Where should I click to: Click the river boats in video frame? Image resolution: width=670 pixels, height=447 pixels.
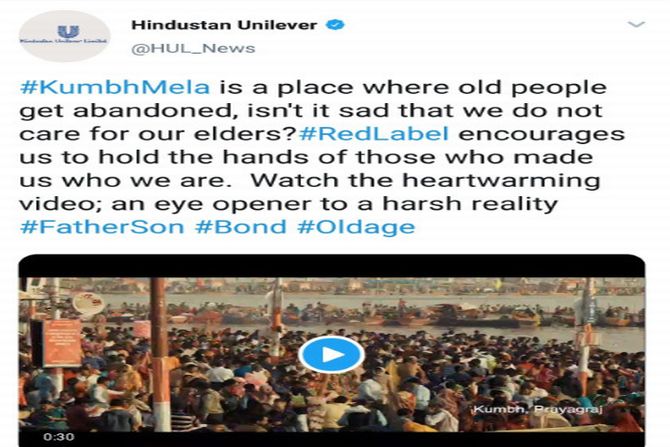[385, 314]
